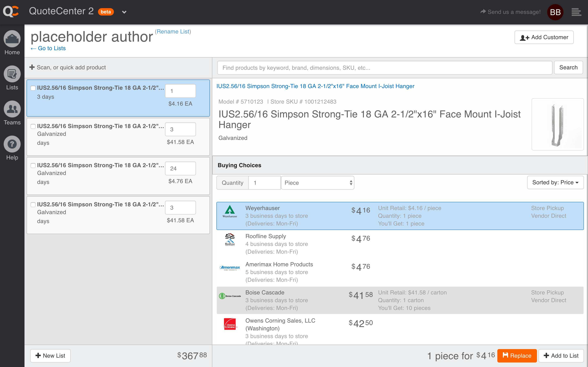Select the checkbox on the 24-quantity list item
This screenshot has height=367, width=588.
[33, 166]
